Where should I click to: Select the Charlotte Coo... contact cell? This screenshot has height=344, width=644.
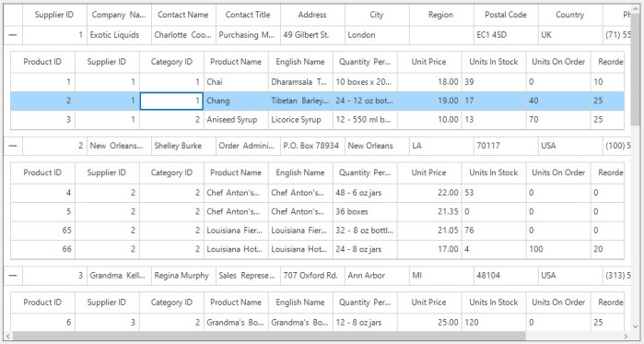point(183,35)
